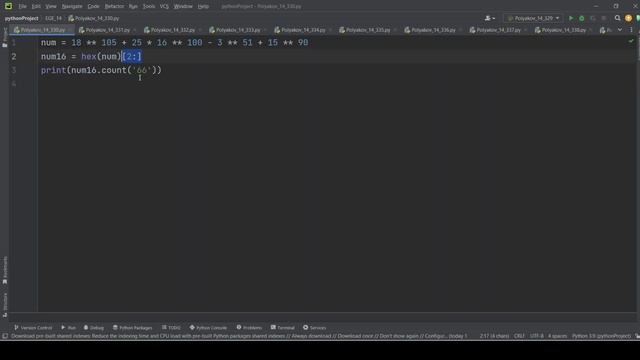
Task: Click the Python 3.9 interpreter indicator
Action: click(601, 336)
